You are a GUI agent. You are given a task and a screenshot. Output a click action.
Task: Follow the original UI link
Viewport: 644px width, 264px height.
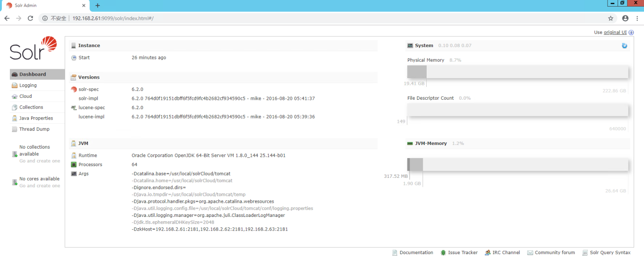(615, 32)
